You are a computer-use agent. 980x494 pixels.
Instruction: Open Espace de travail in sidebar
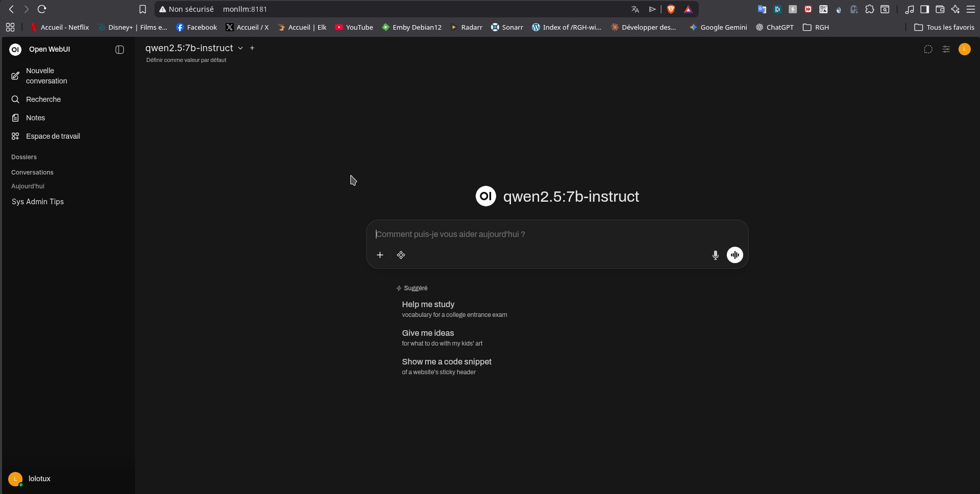tap(53, 136)
